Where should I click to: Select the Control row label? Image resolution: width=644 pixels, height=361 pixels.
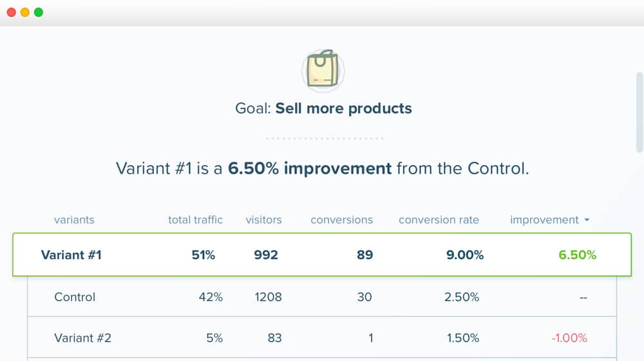click(75, 297)
